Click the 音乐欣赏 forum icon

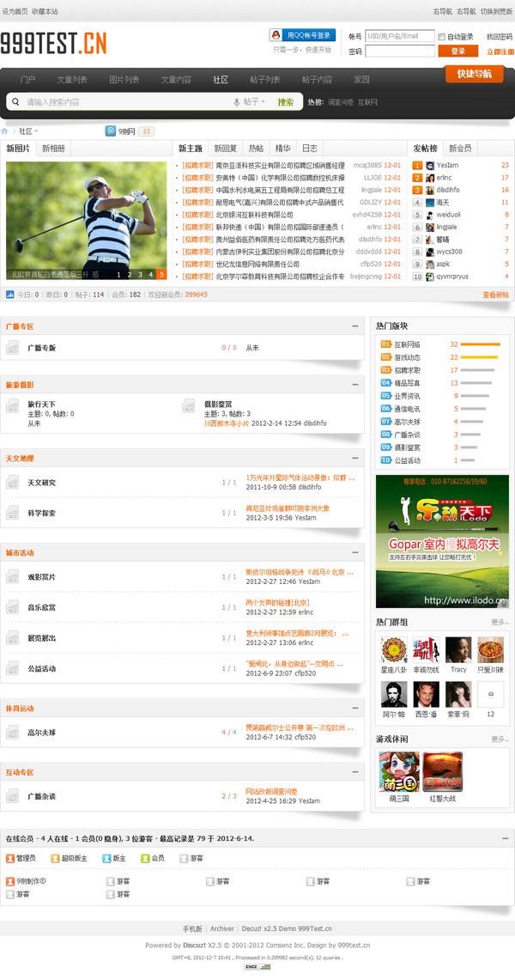coord(13,607)
